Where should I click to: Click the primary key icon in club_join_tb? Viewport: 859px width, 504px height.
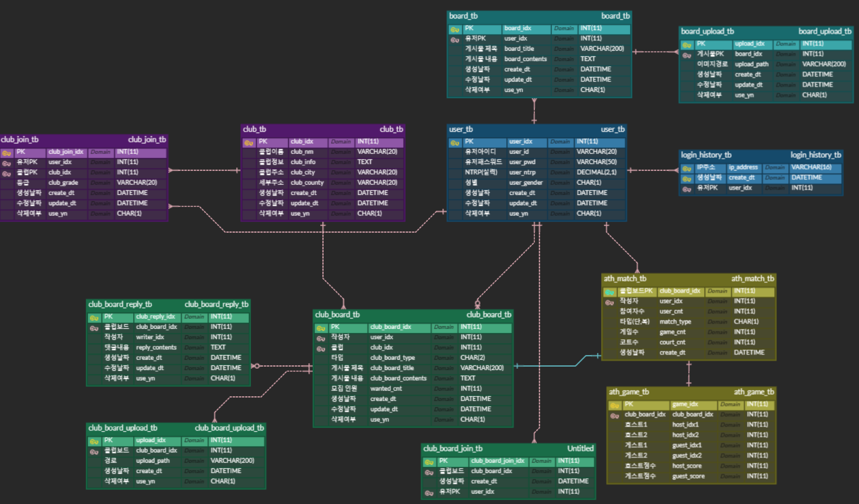pos(7,153)
